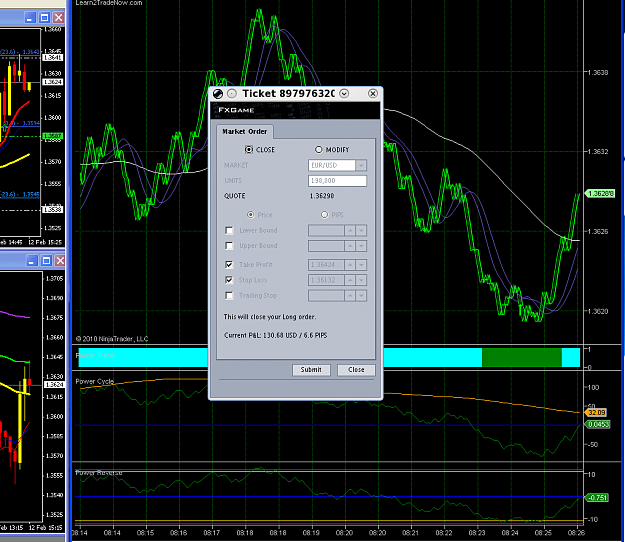Click the round minimize icon beside Ticket title
Screen dimensions: 625x542
[x=232, y=94]
